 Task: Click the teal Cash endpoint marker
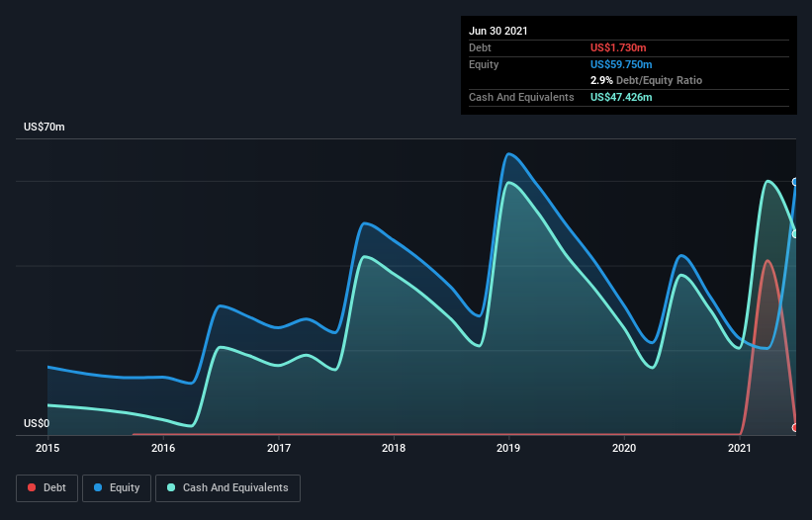(795, 234)
